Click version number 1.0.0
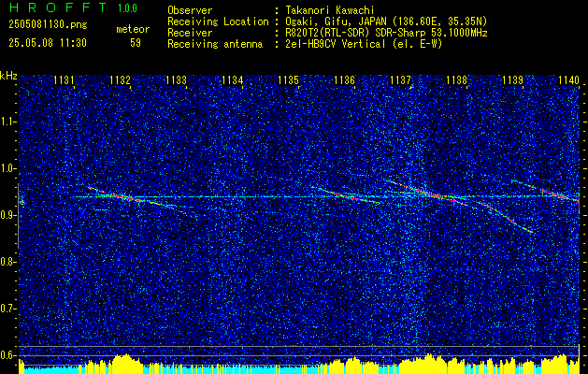The height and width of the screenshot is (374, 588). [127, 8]
